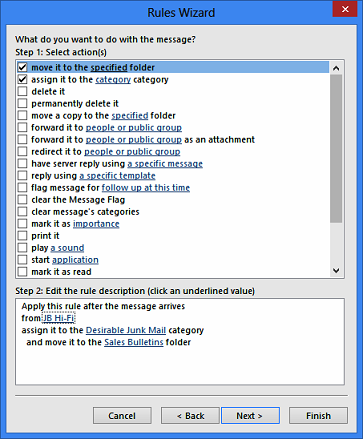Check 'have server reply using' checkbox
The width and height of the screenshot is (363, 439).
tap(22, 164)
